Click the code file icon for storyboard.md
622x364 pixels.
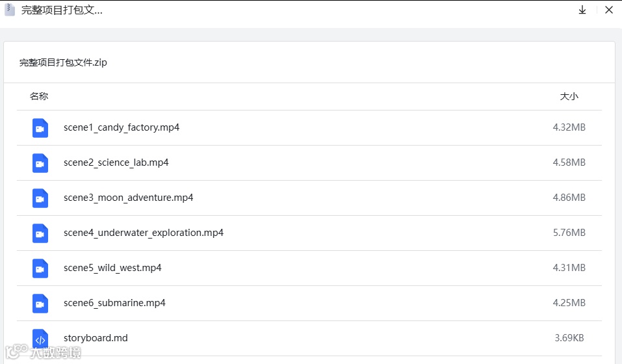pos(40,339)
